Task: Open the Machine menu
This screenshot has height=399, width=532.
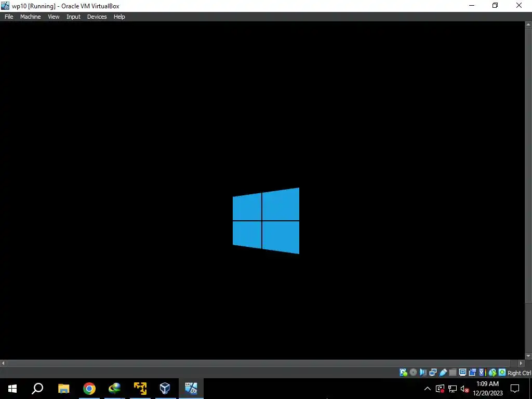Action: pyautogui.click(x=30, y=17)
